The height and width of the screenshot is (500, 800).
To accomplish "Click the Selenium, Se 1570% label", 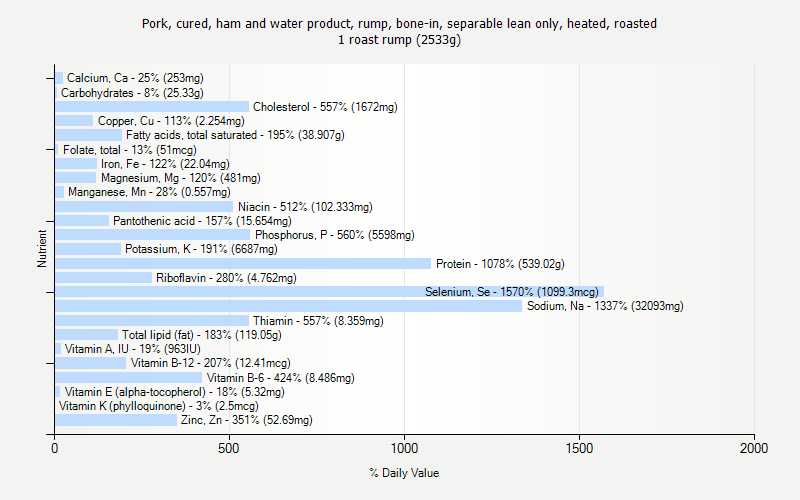I will click(x=512, y=292).
